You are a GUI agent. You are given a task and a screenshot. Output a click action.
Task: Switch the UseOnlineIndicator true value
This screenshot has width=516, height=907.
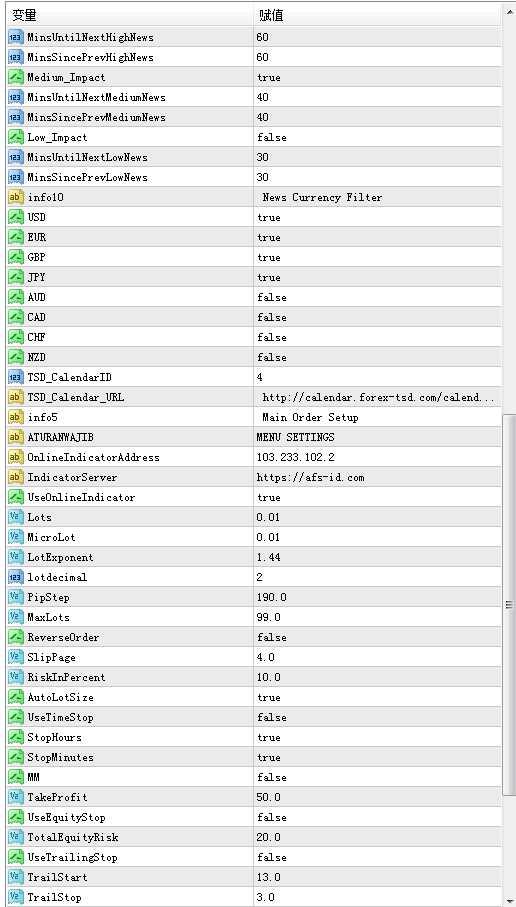[378, 497]
